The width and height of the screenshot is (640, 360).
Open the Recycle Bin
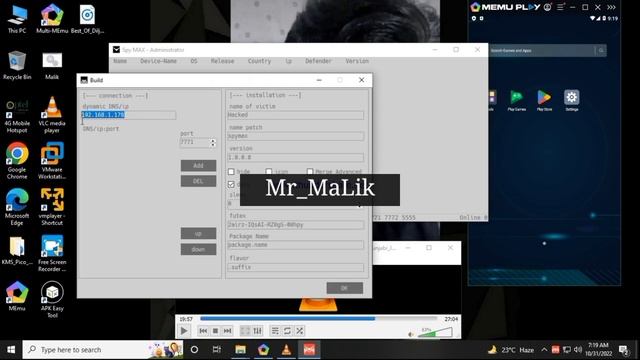pos(17,65)
